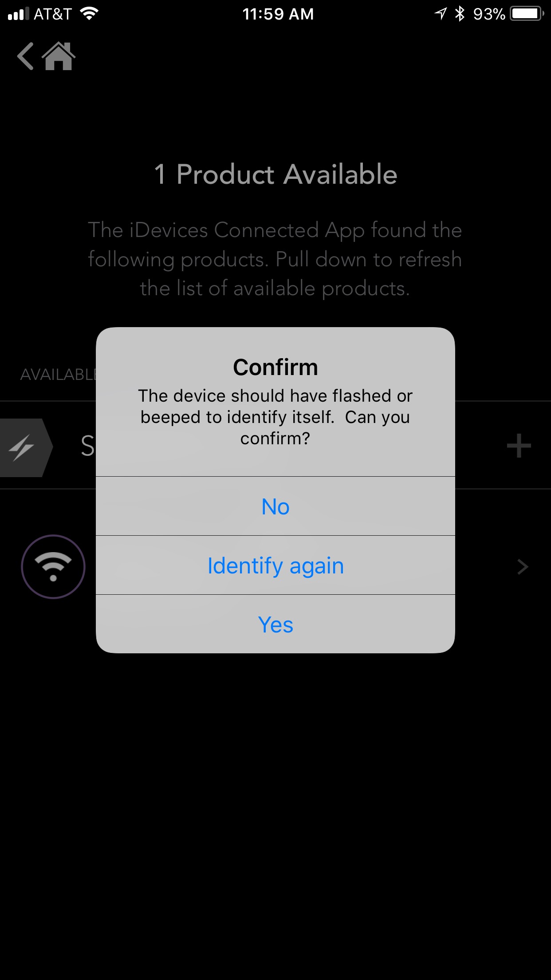Tap the lightning bolt switch product icon
The height and width of the screenshot is (980, 551).
pyautogui.click(x=22, y=447)
